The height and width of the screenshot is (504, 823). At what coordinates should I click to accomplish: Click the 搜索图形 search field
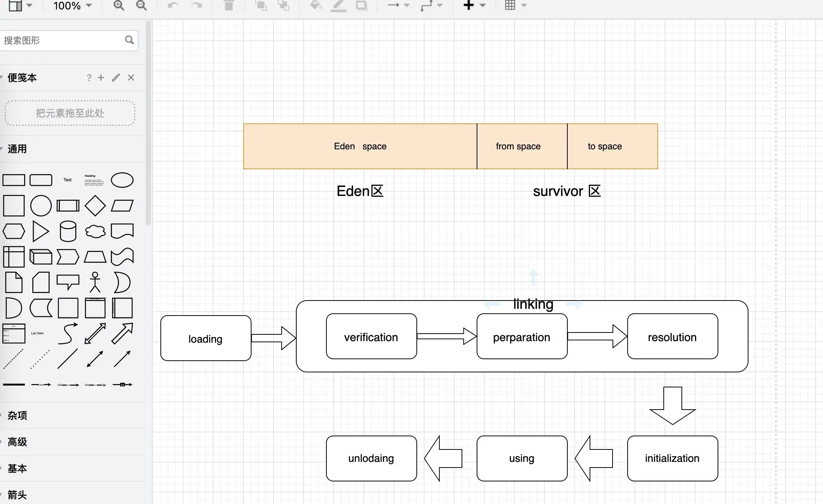pos(62,40)
